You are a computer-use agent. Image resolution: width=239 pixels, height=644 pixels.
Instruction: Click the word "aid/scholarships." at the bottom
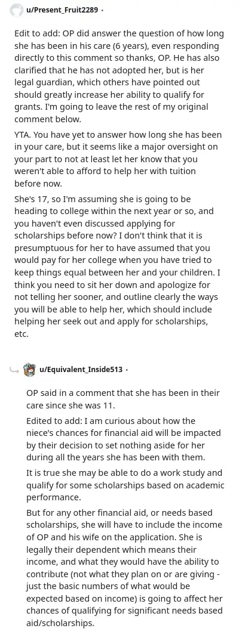click(60, 623)
